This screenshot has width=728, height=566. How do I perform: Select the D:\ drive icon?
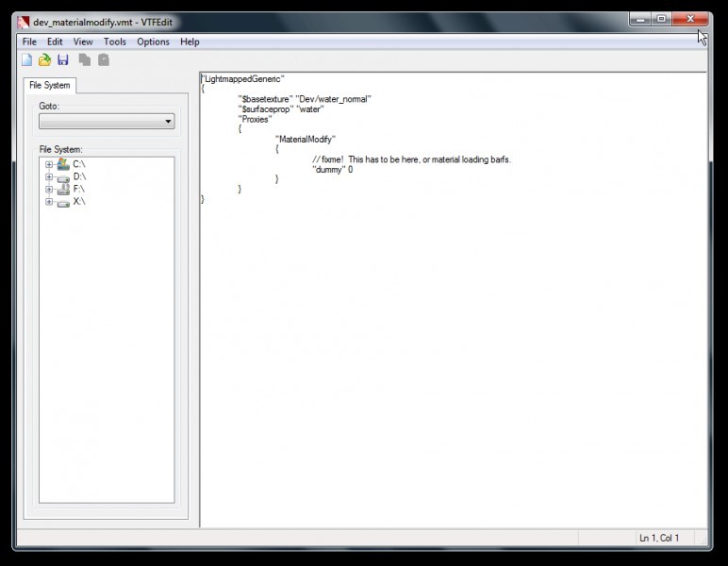[63, 177]
